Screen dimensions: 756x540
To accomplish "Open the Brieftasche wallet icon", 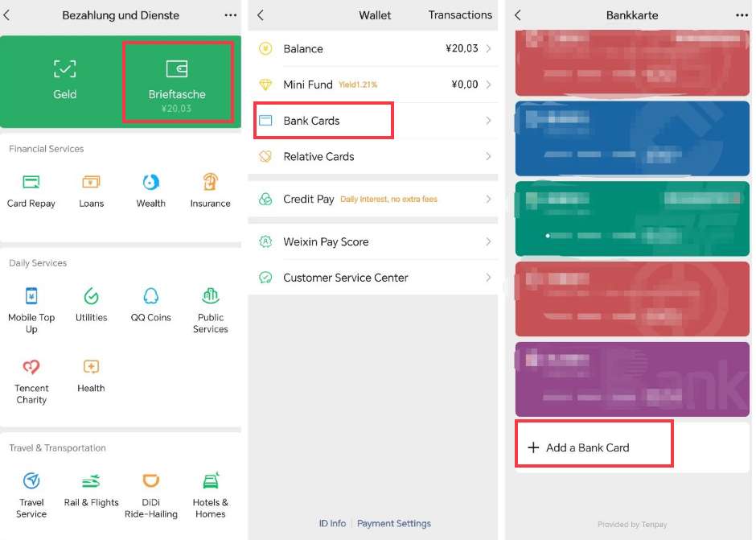I will click(177, 69).
